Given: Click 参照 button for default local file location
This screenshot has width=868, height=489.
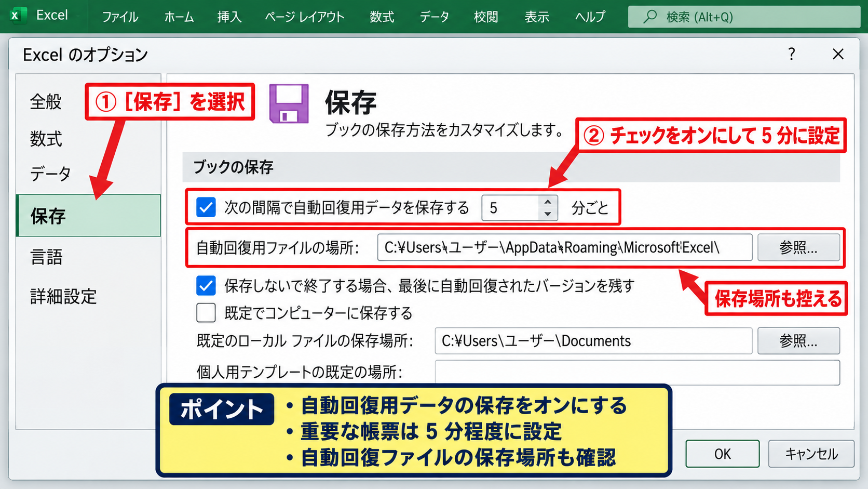Looking at the screenshot, I should coord(798,341).
